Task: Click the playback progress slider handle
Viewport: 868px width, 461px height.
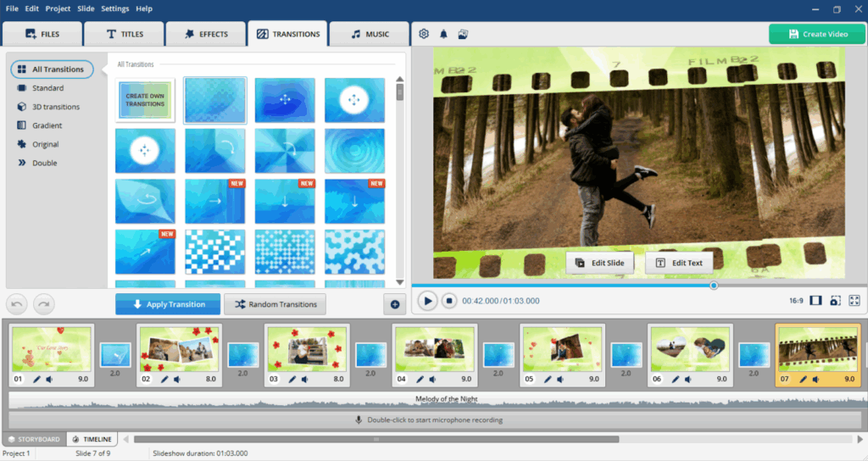Action: pyautogui.click(x=714, y=286)
